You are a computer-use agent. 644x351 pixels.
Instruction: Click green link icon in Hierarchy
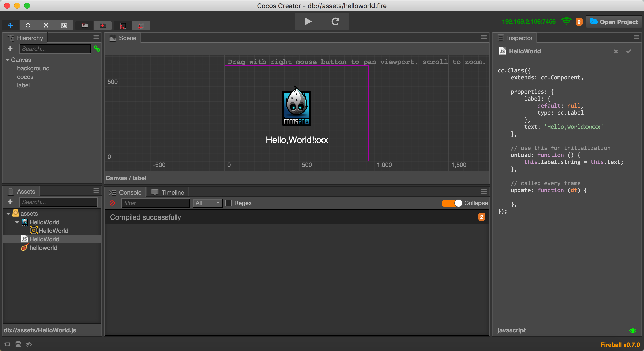[x=97, y=49]
